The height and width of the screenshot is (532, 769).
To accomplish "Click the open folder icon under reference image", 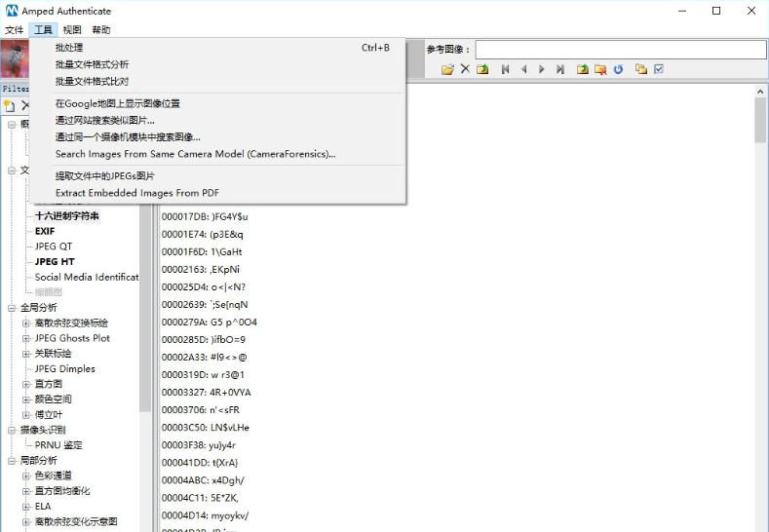I will (447, 69).
